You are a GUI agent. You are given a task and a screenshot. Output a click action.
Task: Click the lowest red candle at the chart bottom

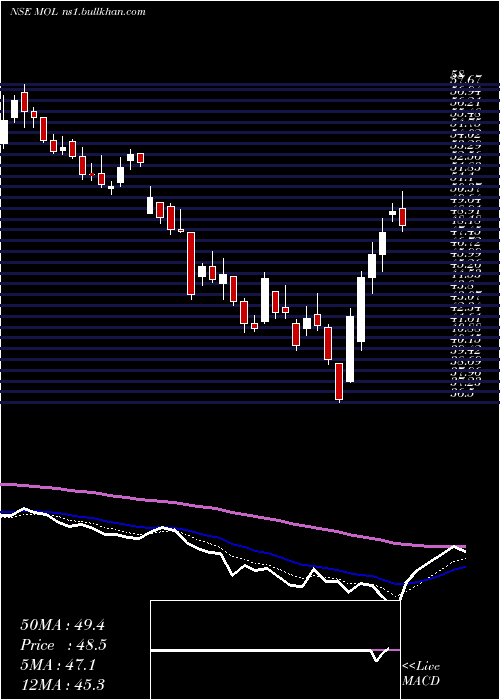point(339,382)
